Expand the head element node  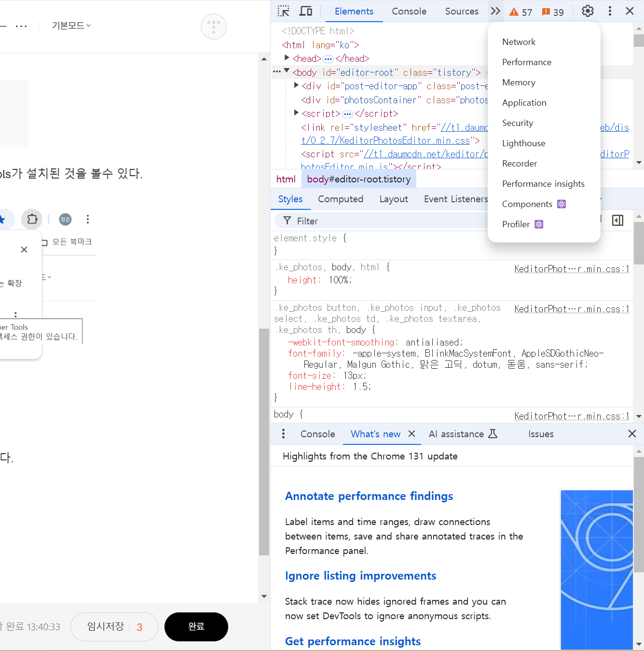click(x=287, y=58)
